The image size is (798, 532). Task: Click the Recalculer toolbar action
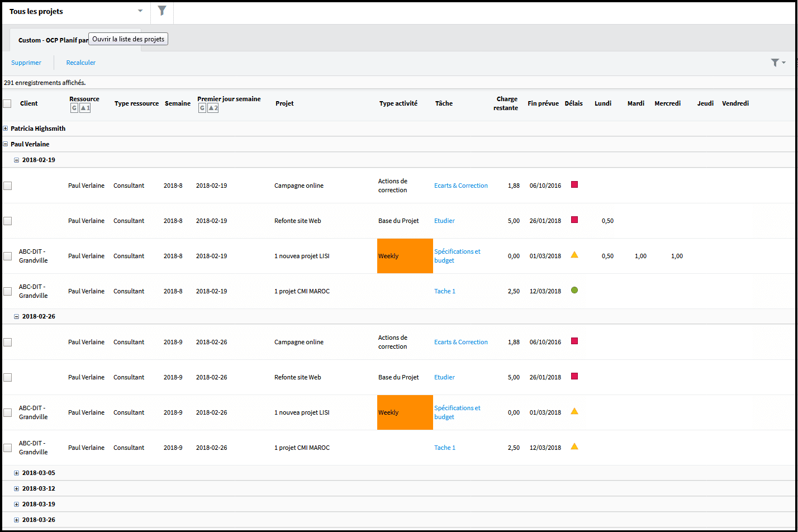point(81,63)
